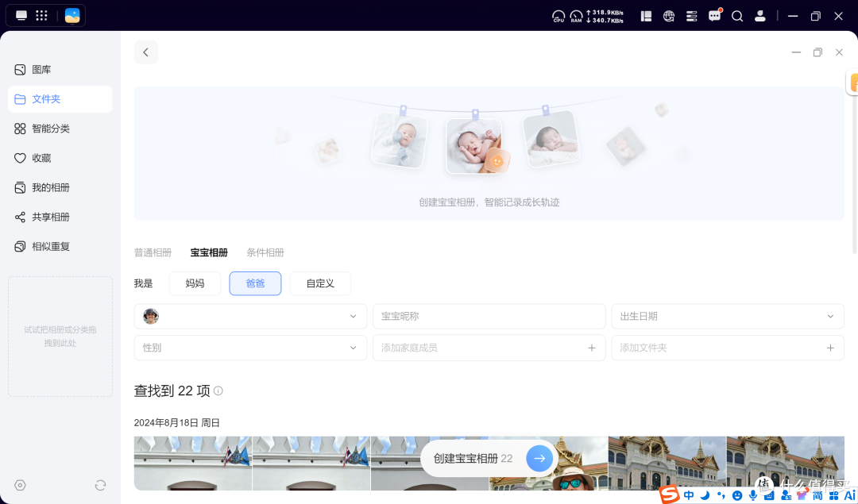Open 相似重复 in the sidebar
Screen dimensions: 858x504
(60, 247)
